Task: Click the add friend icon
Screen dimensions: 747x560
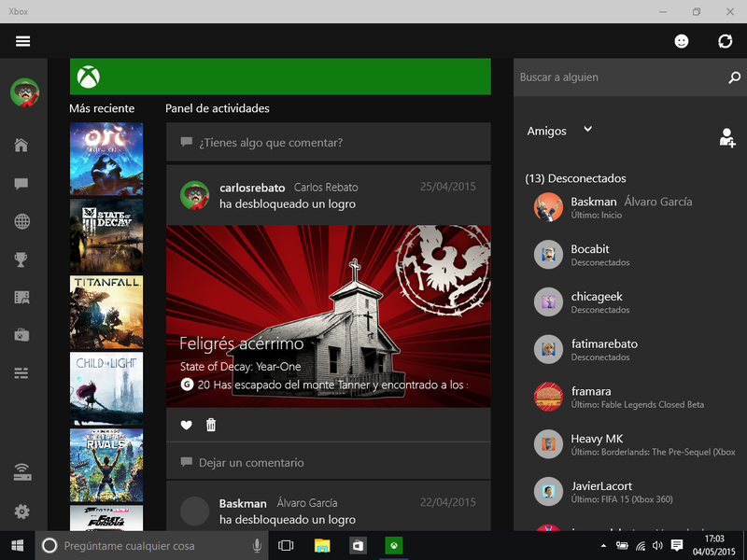Action: click(727, 137)
